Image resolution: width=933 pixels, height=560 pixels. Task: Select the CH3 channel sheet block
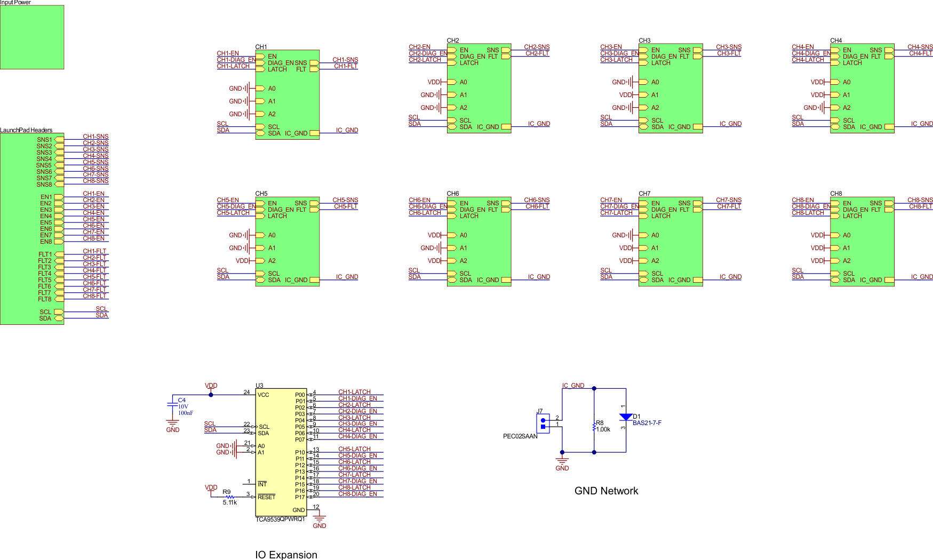pos(671,89)
